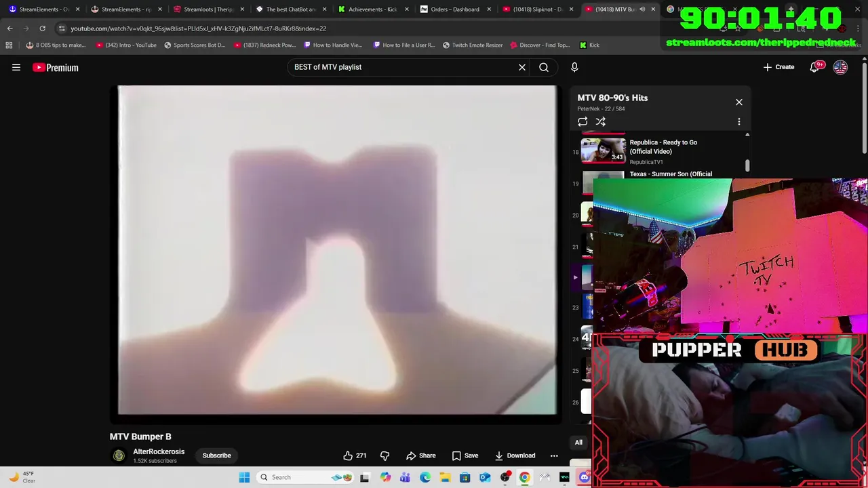Open the Sports Scores Bot bookmark
Screen dimensions: 868x488
point(195,45)
